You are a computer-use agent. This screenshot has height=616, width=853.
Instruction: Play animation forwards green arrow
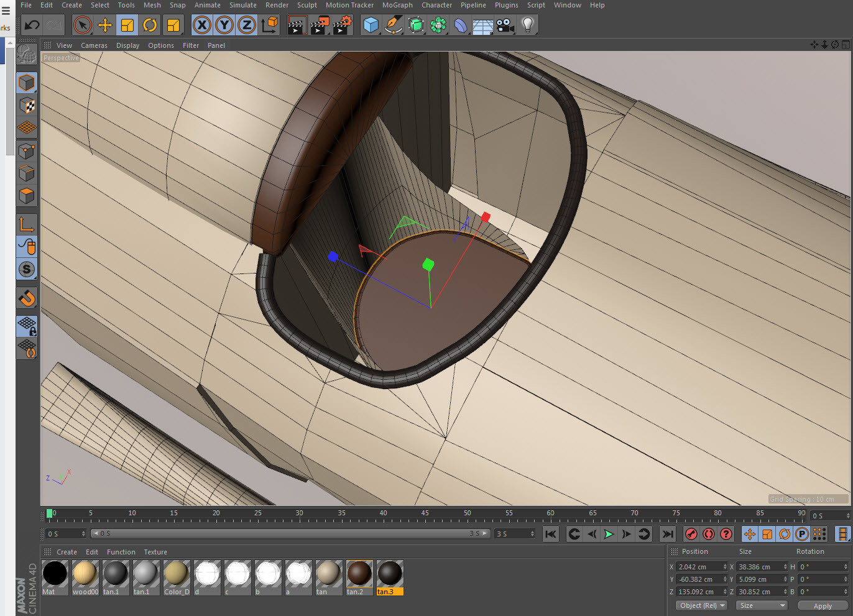pos(609,534)
